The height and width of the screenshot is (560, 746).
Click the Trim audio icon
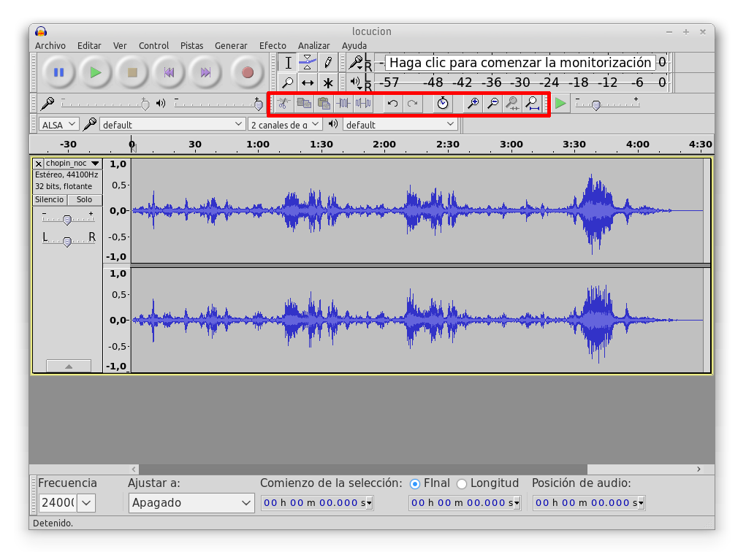(x=343, y=103)
